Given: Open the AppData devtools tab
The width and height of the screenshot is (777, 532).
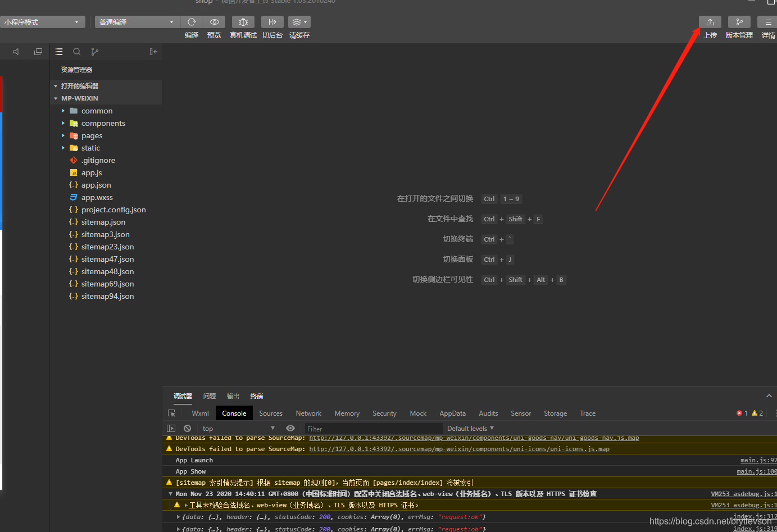Looking at the screenshot, I should point(452,413).
